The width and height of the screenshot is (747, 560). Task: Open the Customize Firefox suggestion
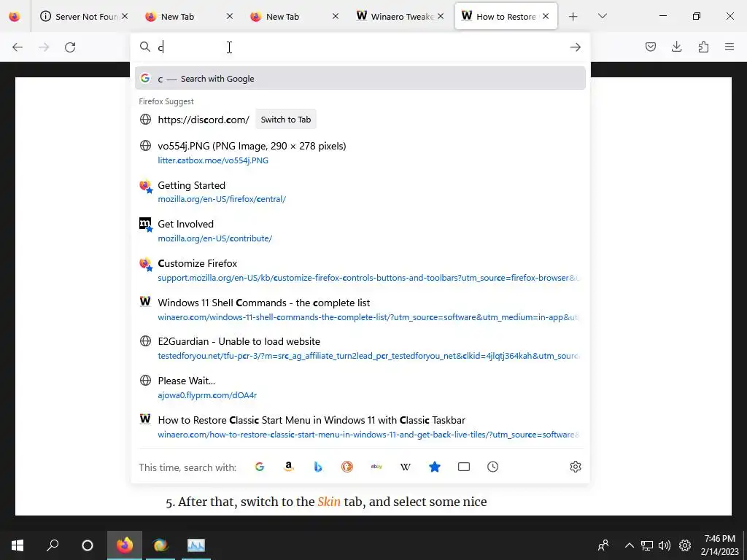click(x=360, y=270)
